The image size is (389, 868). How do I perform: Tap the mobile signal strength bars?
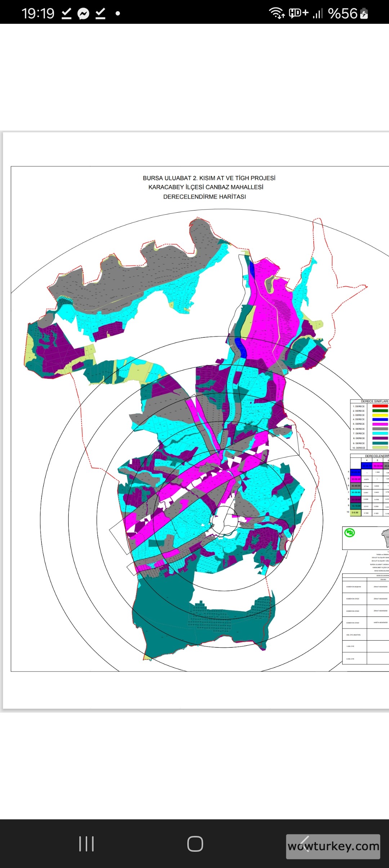tap(318, 14)
